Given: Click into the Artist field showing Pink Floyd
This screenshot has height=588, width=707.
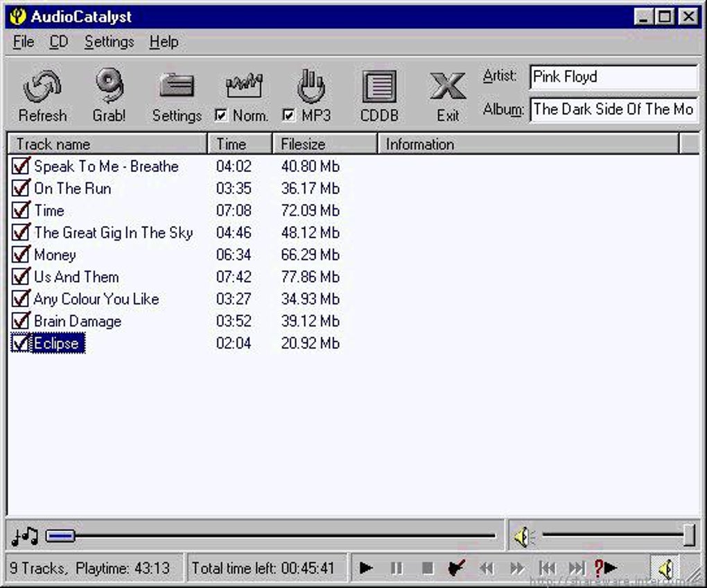Looking at the screenshot, I should tap(613, 77).
